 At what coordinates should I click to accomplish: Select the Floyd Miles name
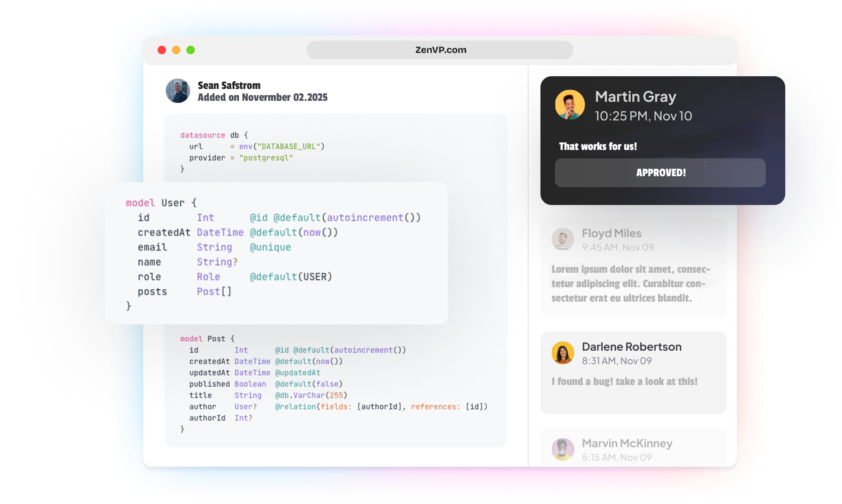click(612, 233)
